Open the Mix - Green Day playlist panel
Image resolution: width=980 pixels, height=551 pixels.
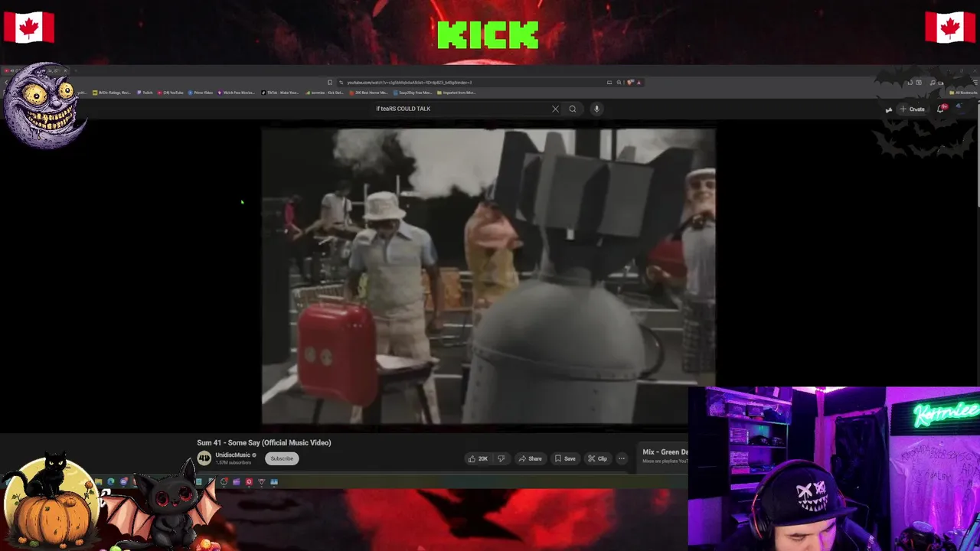665,455
